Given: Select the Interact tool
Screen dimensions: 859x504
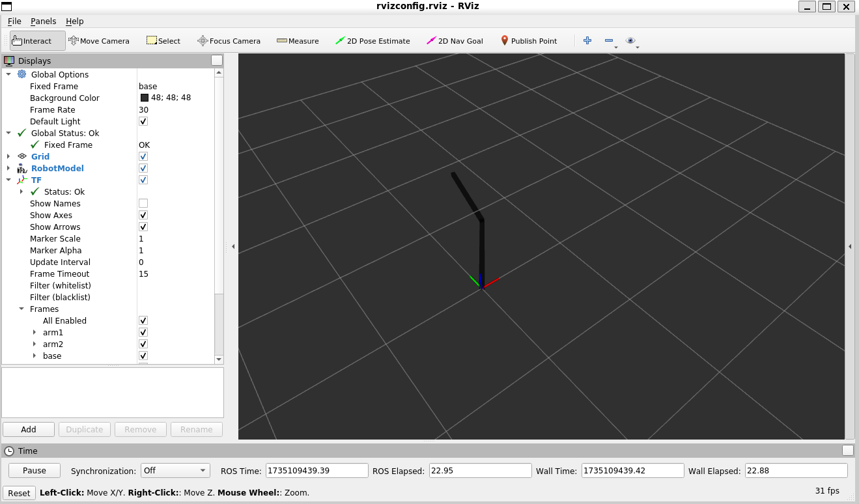Looking at the screenshot, I should point(38,40).
